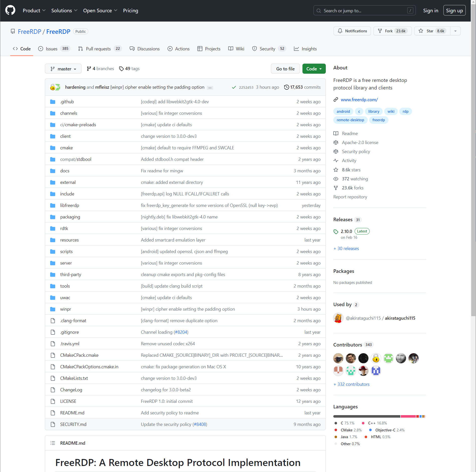
Task: Open the Star lists dropdown arrow
Action: tap(455, 31)
